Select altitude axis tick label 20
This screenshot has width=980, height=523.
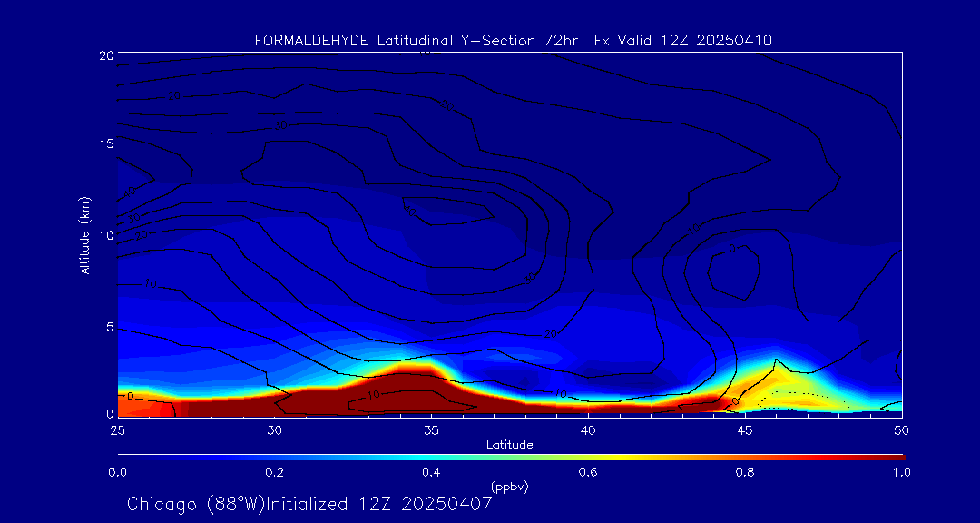pos(105,54)
